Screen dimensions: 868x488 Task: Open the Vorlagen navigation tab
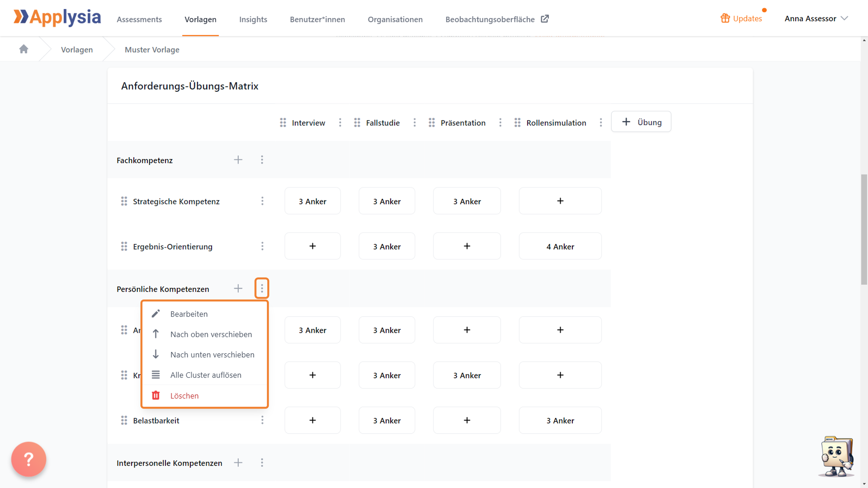pyautogui.click(x=200, y=19)
